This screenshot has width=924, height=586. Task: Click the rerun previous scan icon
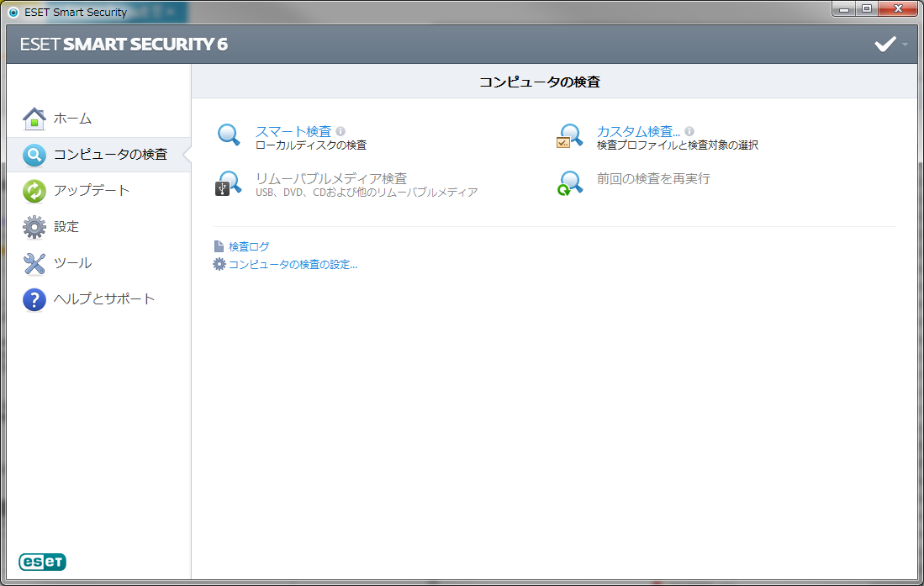click(570, 183)
